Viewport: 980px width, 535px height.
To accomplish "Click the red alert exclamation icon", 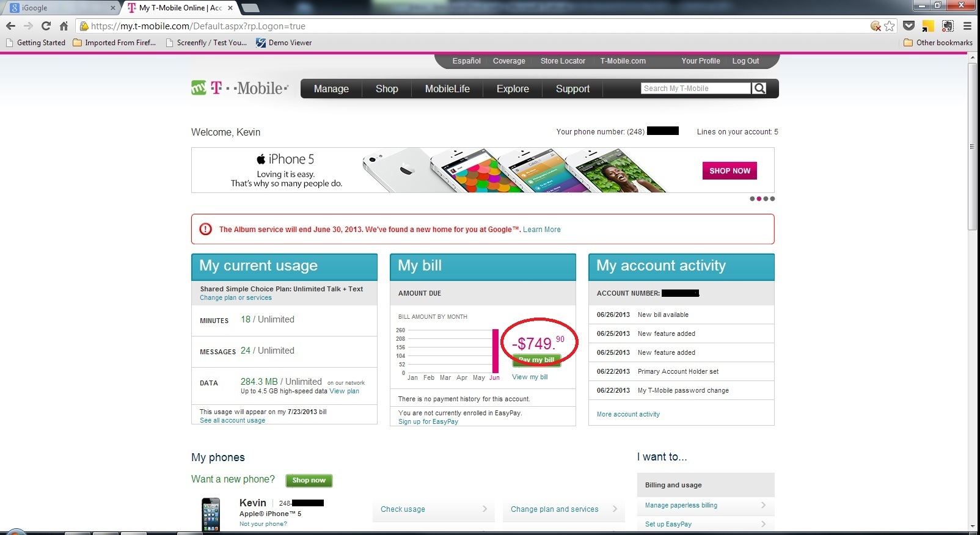I will [206, 229].
